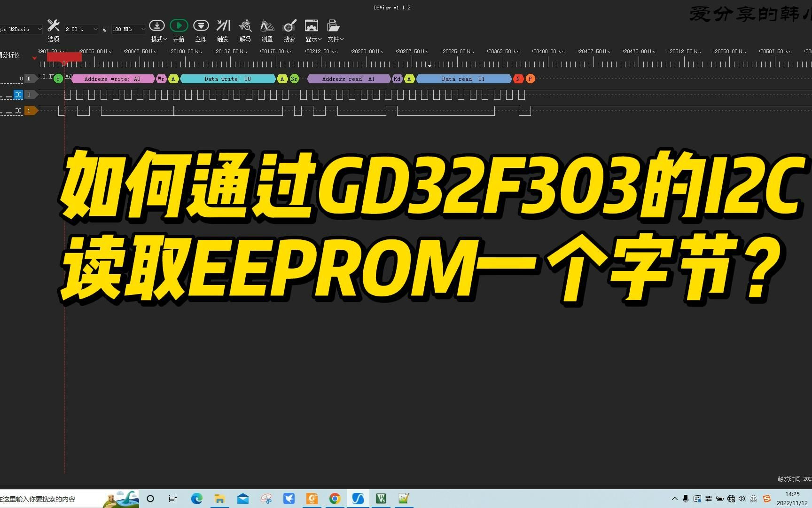Open the 100 MHz sample rate dropdown
This screenshot has width=812, height=508.
point(127,29)
